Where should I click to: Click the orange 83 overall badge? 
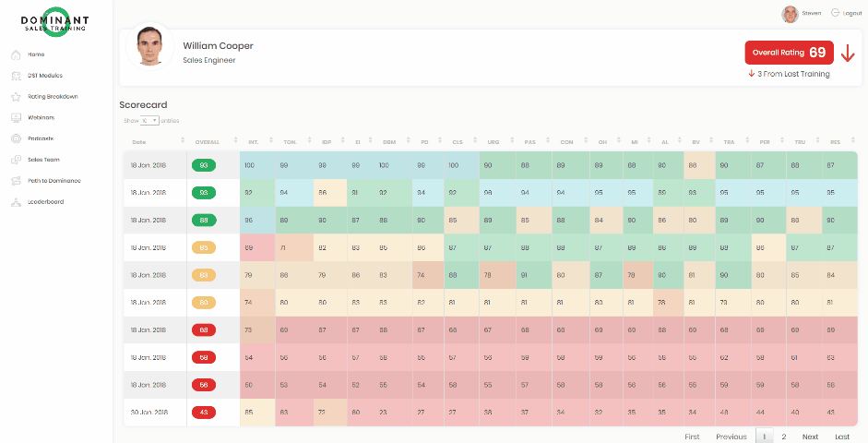click(x=204, y=275)
